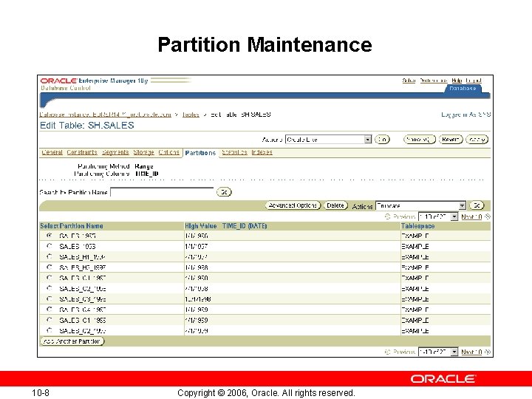The height and width of the screenshot is (399, 532).
Task: Choose the SALES_H2_1997 radio button
Action: [50, 267]
